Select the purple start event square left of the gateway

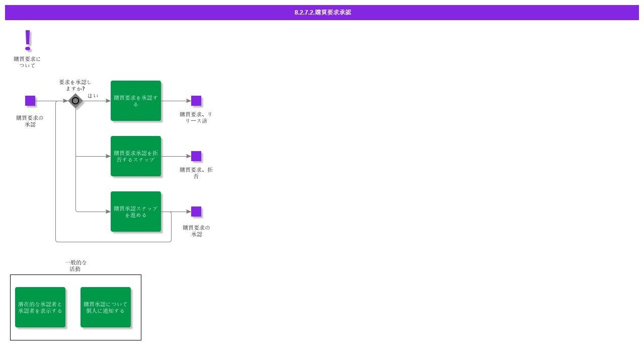pos(30,101)
